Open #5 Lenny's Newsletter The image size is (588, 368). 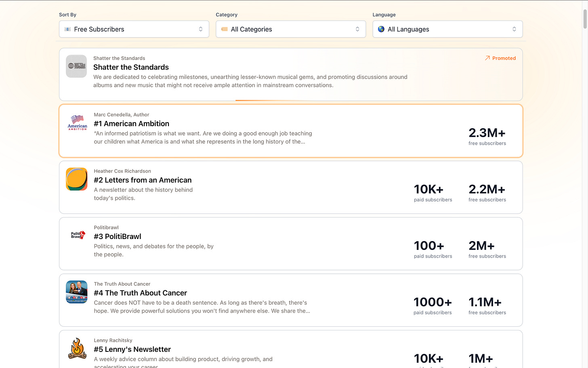[x=132, y=349]
